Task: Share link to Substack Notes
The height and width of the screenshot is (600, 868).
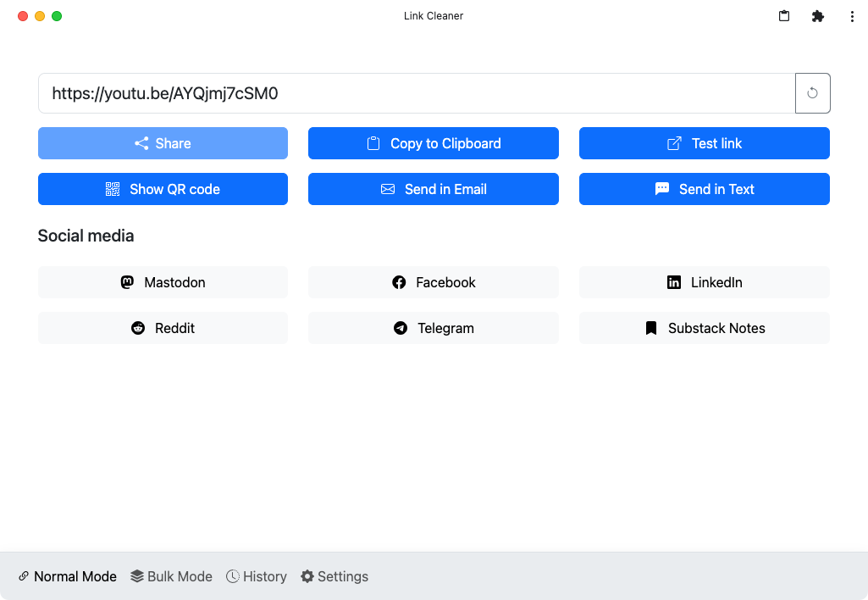Action: click(x=705, y=328)
